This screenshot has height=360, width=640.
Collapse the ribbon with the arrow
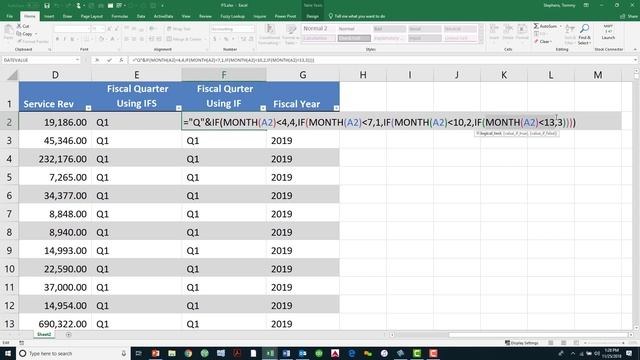pyautogui.click(x=635, y=49)
